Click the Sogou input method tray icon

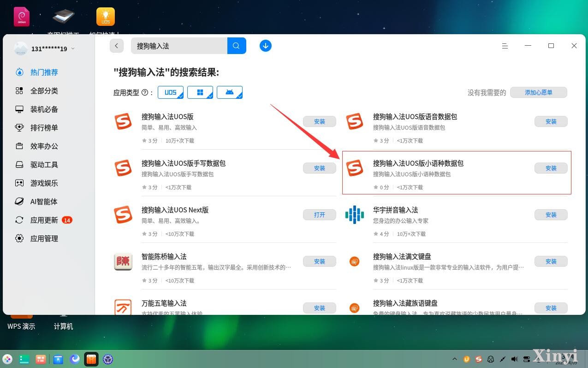[479, 359]
